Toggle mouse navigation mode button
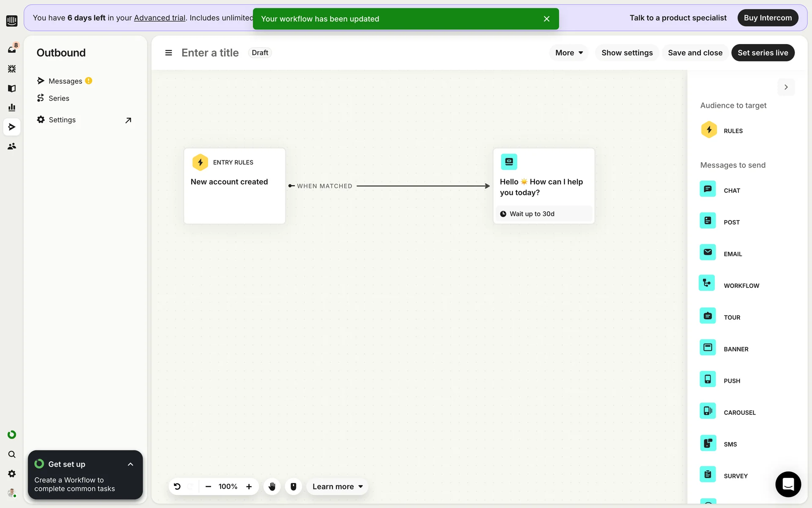The width and height of the screenshot is (812, 508). [294, 486]
